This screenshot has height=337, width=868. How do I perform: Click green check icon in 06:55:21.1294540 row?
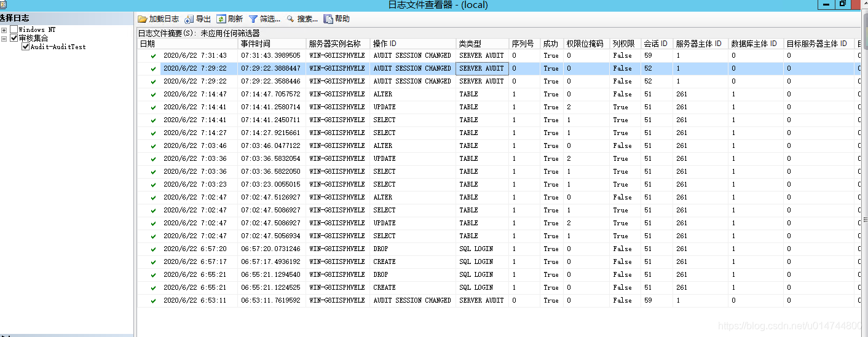coord(153,275)
